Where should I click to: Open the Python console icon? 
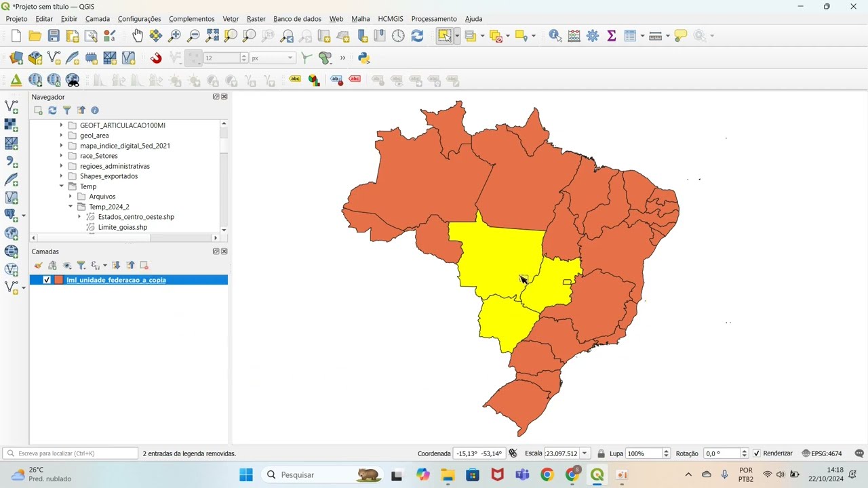[364, 58]
